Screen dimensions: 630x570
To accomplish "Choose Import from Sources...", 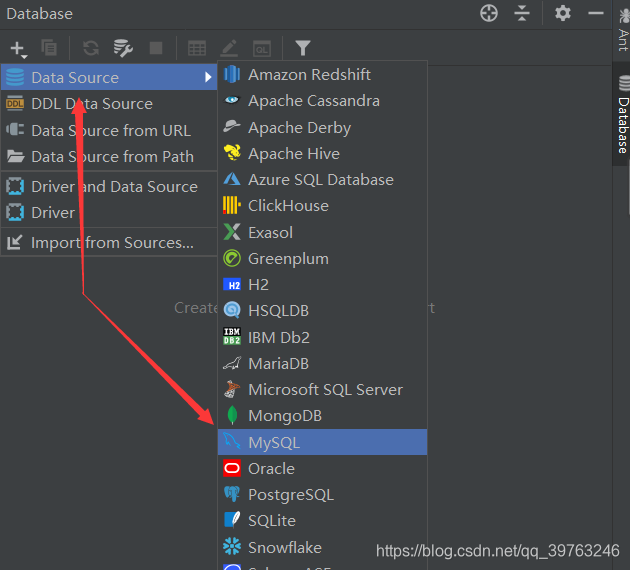I will (109, 243).
